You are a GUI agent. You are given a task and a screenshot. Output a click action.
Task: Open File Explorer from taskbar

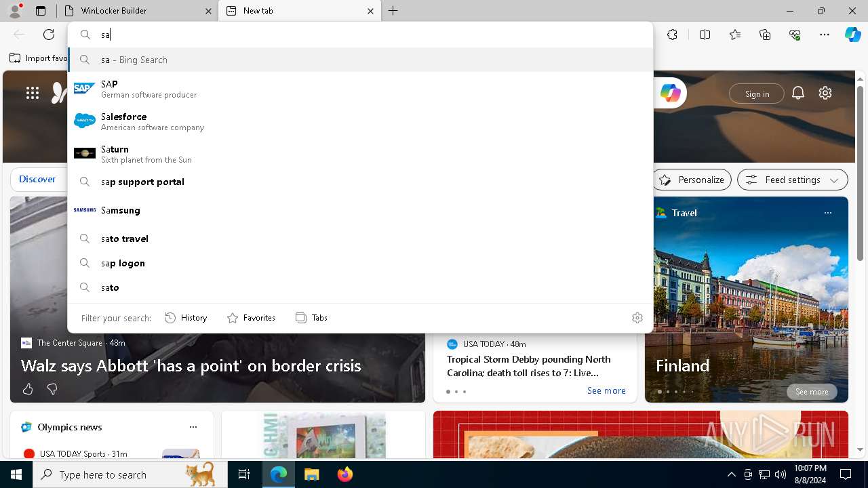click(x=311, y=474)
